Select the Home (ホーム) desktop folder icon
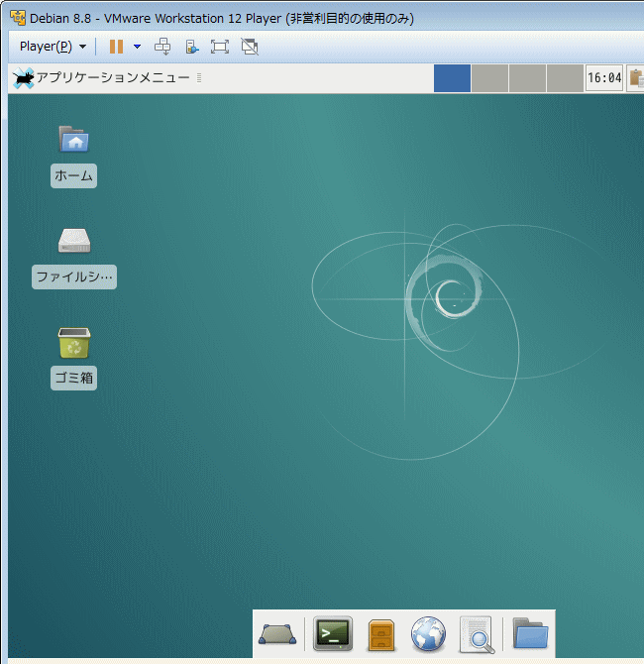This screenshot has width=644, height=664. [73, 139]
